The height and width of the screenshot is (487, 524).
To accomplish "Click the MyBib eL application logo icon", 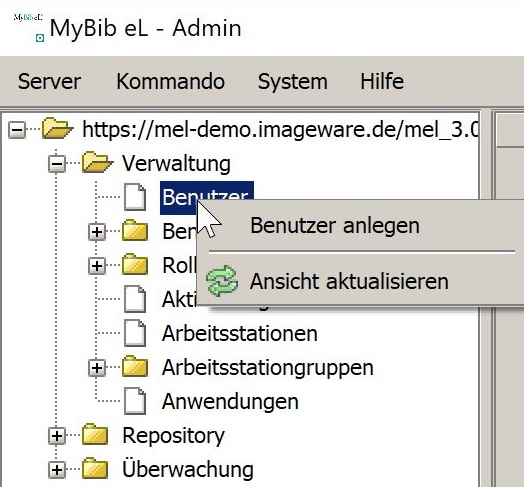I will (28, 28).
